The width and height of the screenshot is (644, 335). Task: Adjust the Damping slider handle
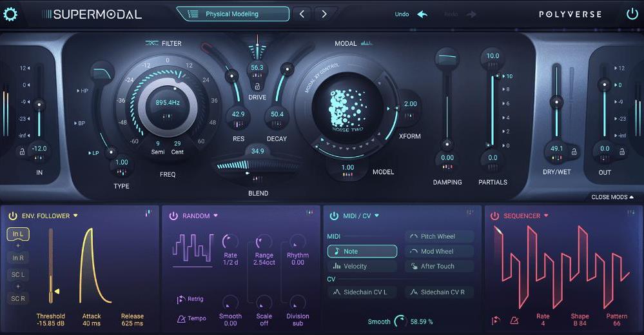coord(447,145)
